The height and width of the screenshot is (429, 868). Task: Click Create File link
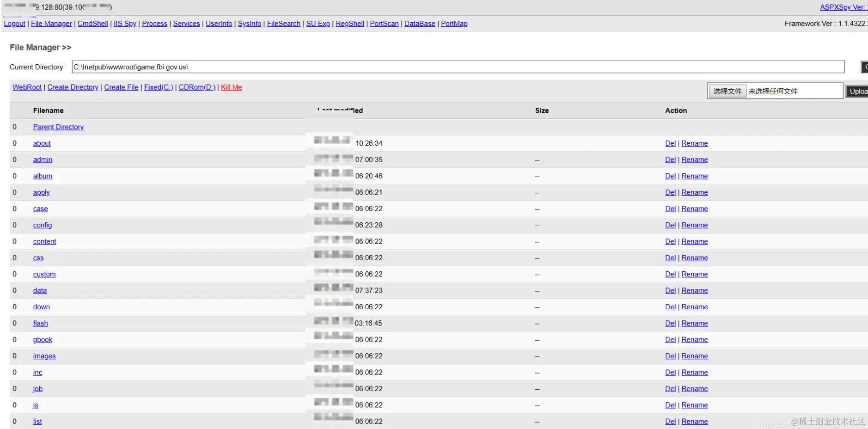(x=121, y=87)
